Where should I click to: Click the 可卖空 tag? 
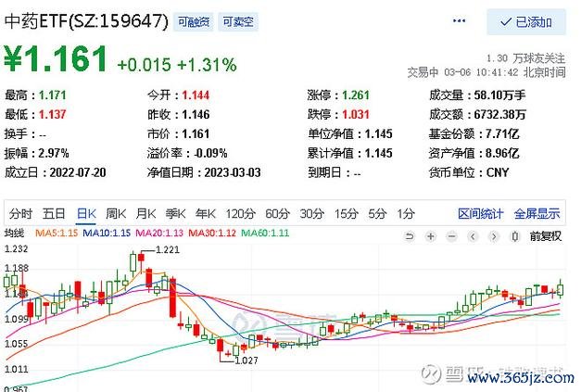238,22
